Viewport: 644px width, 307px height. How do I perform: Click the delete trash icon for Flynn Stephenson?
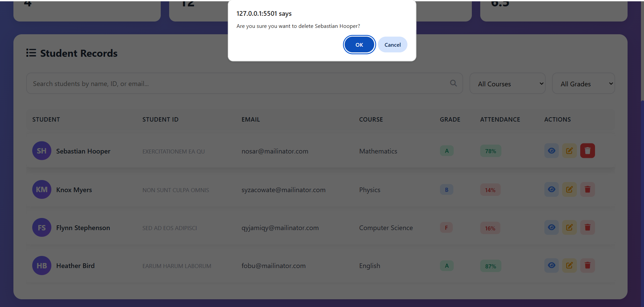pos(588,227)
